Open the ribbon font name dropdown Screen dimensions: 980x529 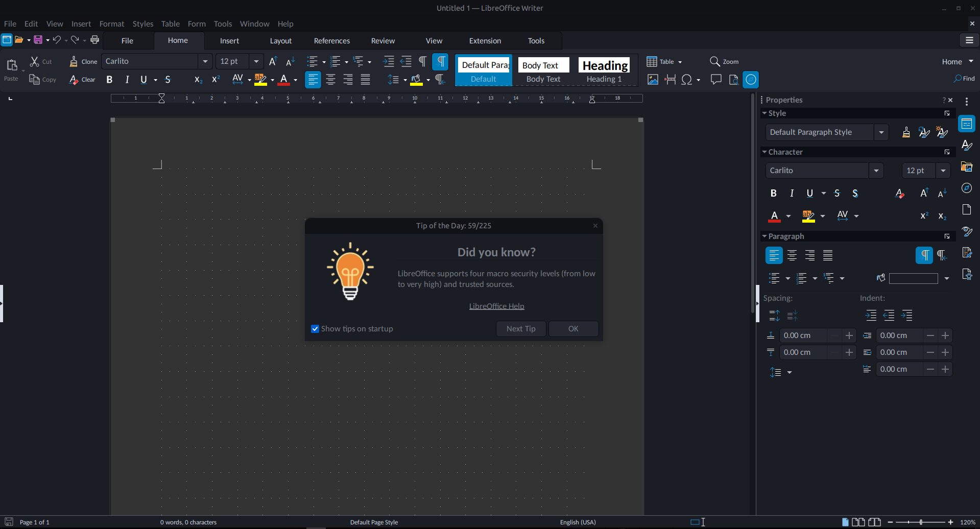(205, 61)
